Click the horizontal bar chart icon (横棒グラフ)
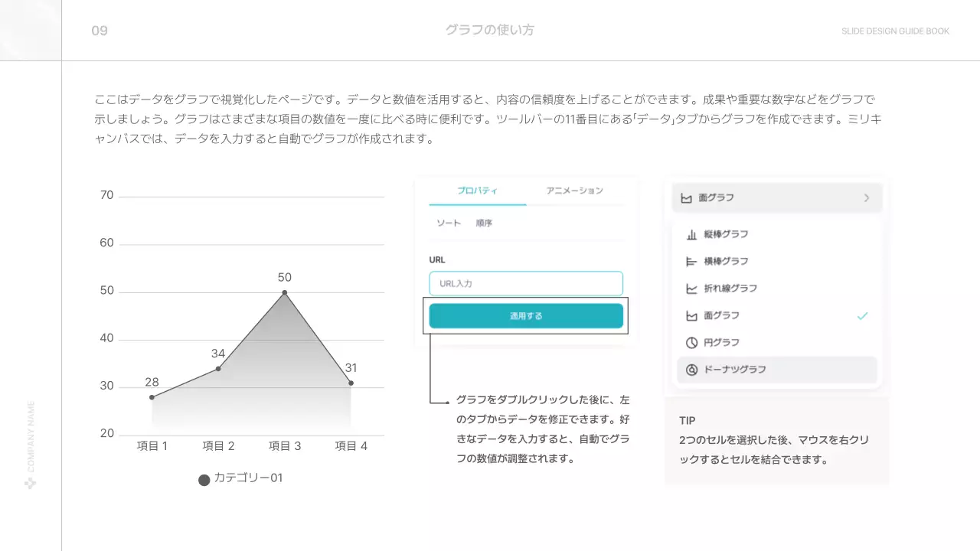This screenshot has width=980, height=551. (691, 262)
